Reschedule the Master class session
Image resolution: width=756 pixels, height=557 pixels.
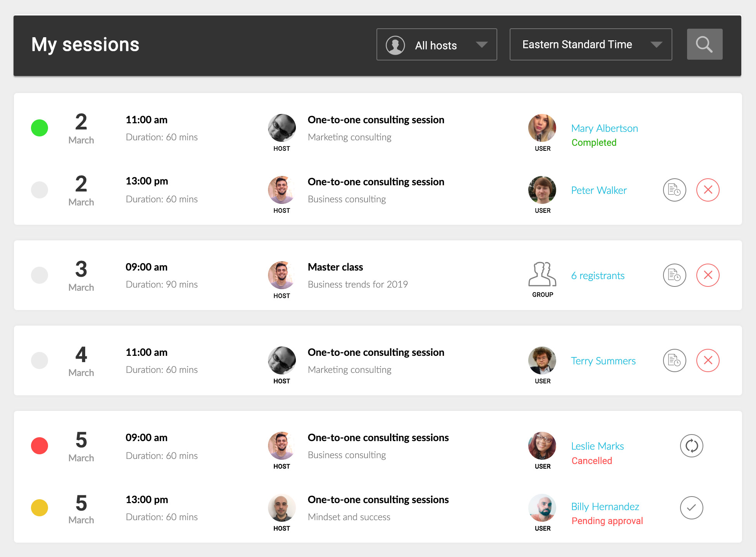coord(674,275)
